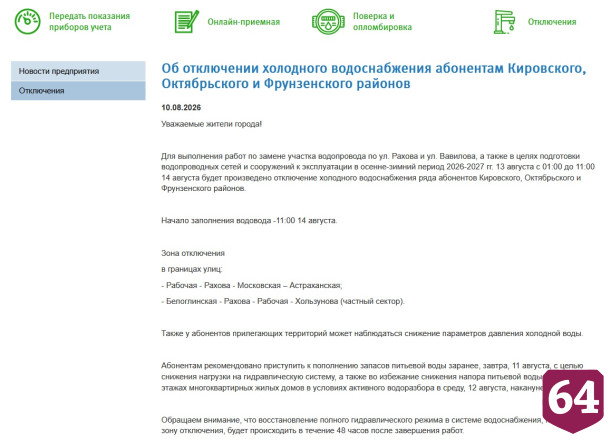
Task: Click the paragraph starting 'Также у абонентов'
Action: coord(372,334)
